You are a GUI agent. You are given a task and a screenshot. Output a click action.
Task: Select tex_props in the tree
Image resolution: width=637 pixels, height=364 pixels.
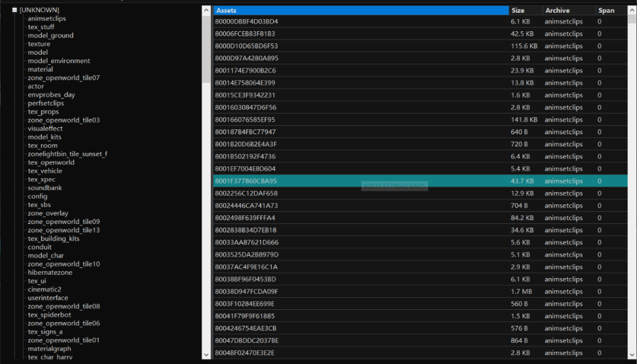(43, 111)
